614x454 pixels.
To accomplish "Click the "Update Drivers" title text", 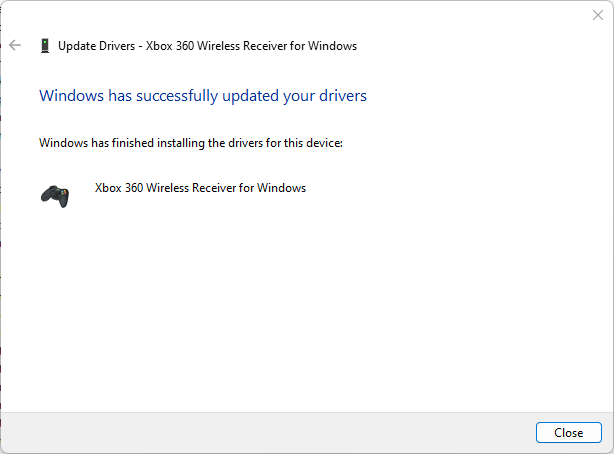I will pyautogui.click(x=96, y=45).
